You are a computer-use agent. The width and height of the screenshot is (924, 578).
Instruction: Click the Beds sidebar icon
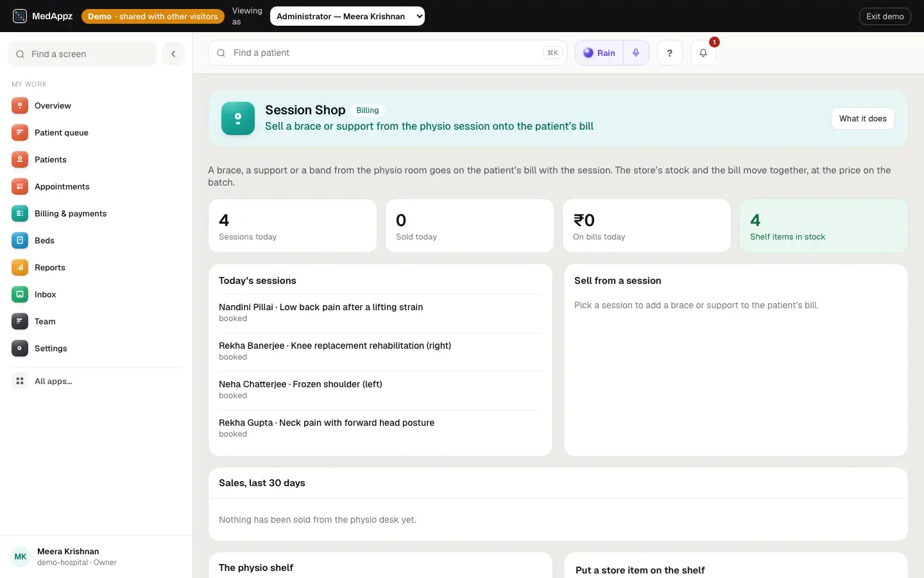[x=20, y=240]
